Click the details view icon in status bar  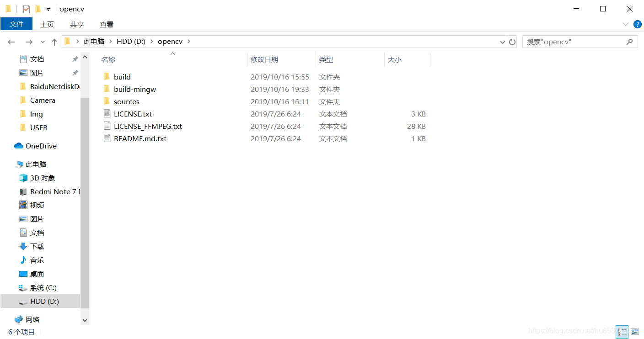(x=622, y=332)
